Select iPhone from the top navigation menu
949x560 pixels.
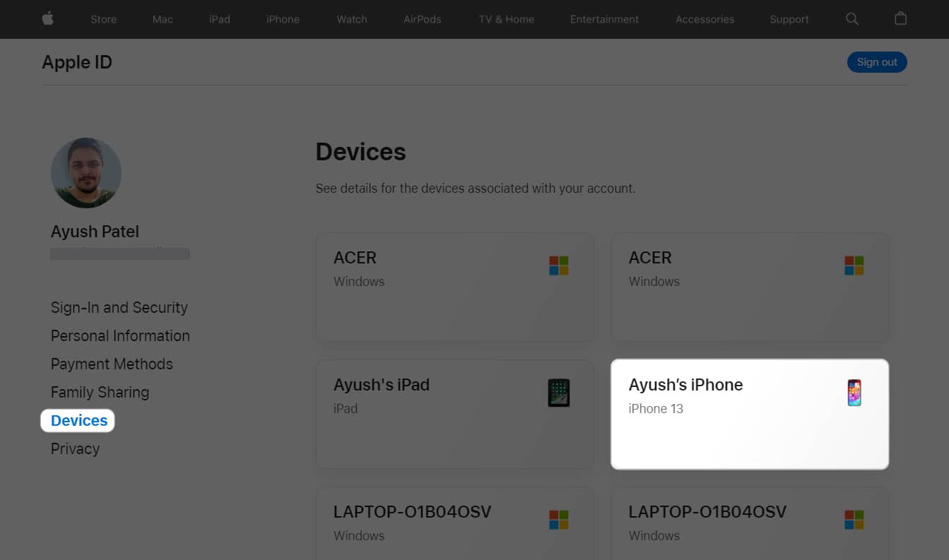click(283, 19)
